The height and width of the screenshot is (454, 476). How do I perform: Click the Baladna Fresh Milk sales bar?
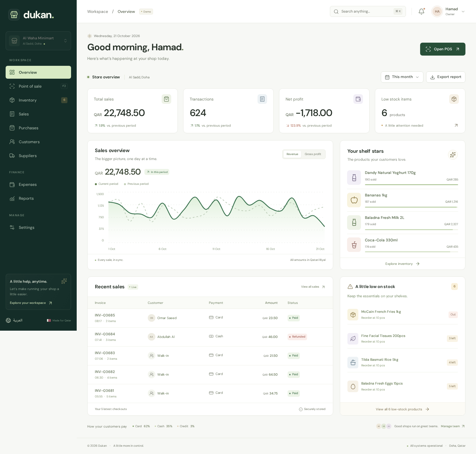[412, 229]
